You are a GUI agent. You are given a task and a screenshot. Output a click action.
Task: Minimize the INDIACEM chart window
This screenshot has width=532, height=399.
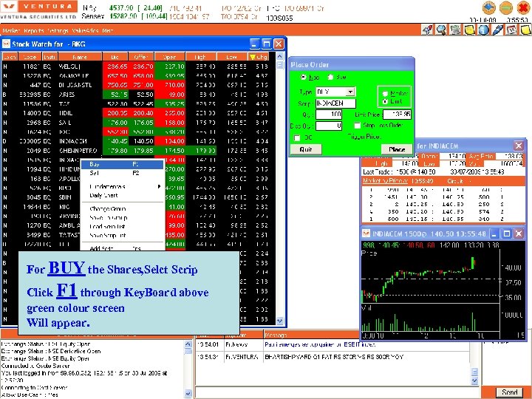(494, 233)
